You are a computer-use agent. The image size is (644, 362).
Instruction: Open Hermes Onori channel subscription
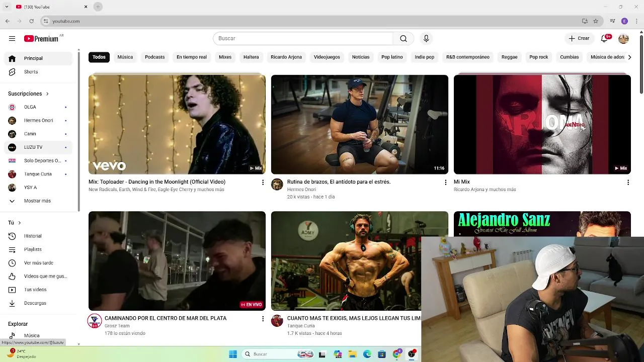(x=38, y=120)
